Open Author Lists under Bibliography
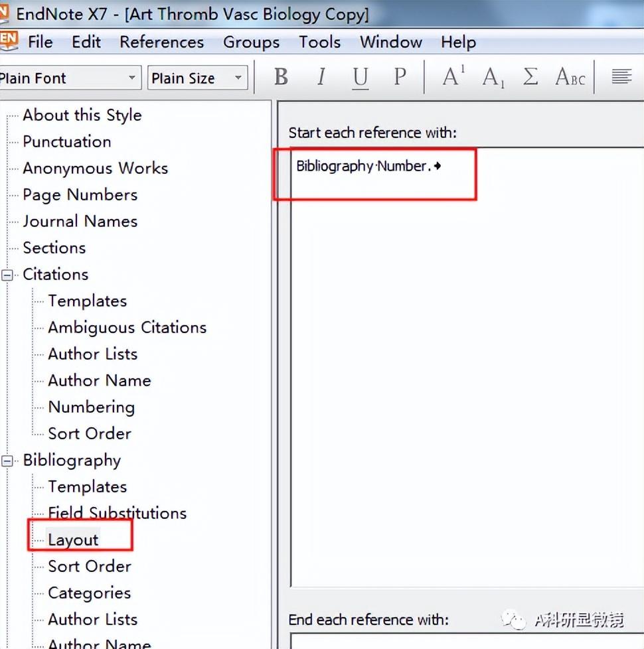Viewport: 644px width, 649px height. coord(93,619)
